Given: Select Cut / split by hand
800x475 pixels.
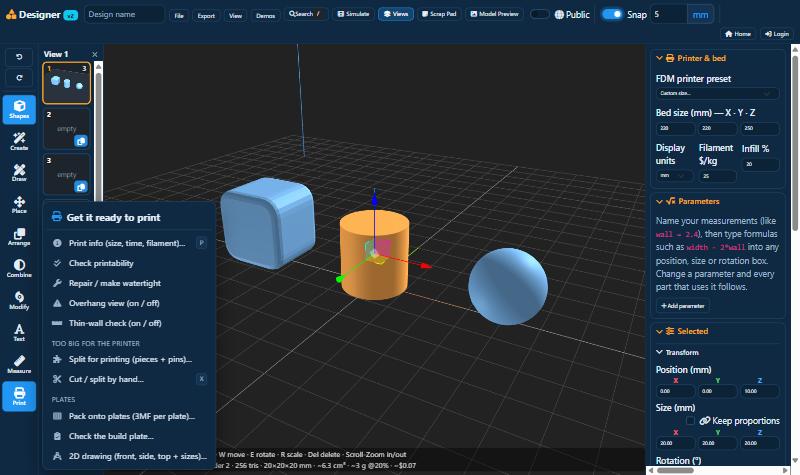Looking at the screenshot, I should point(129,379).
